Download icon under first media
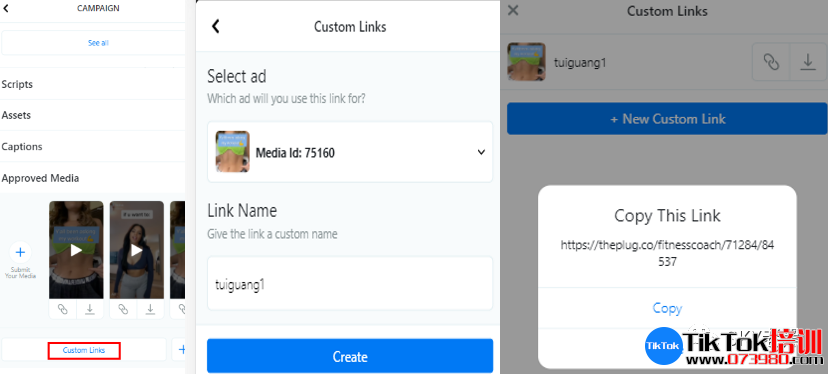The width and height of the screenshot is (828, 374). tap(90, 309)
